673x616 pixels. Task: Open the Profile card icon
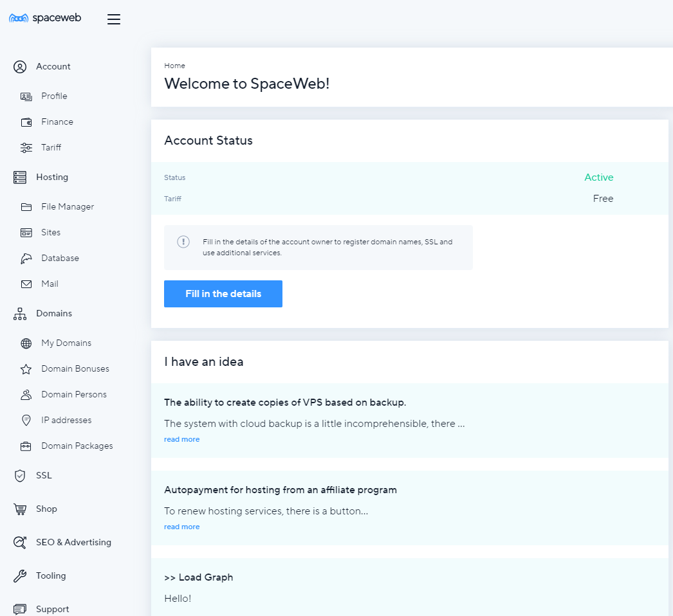pyautogui.click(x=26, y=96)
